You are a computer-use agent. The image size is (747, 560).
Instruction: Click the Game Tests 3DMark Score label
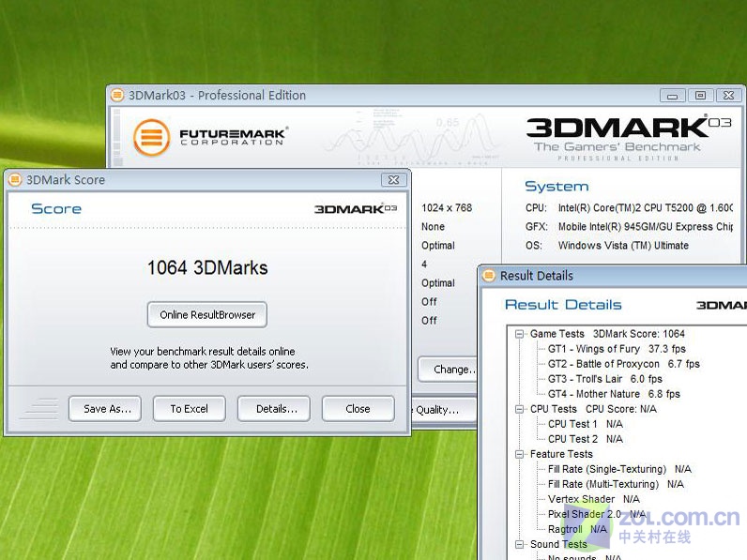coord(607,334)
